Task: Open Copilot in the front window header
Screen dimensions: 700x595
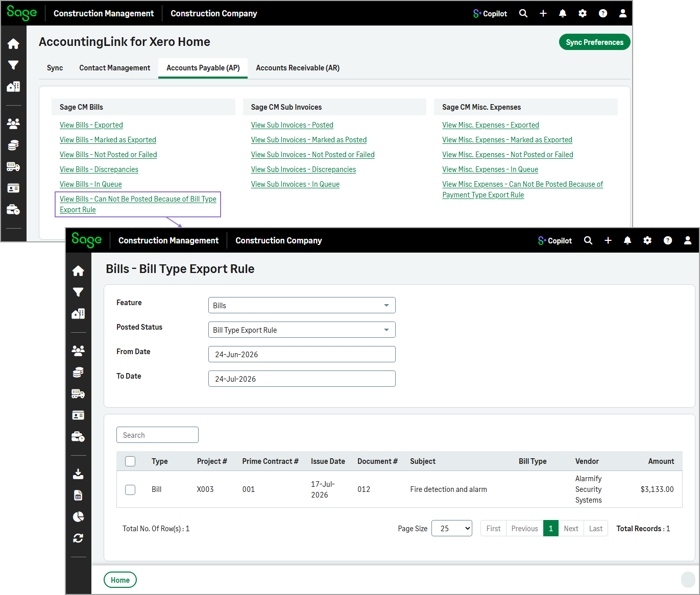Action: 555,241
